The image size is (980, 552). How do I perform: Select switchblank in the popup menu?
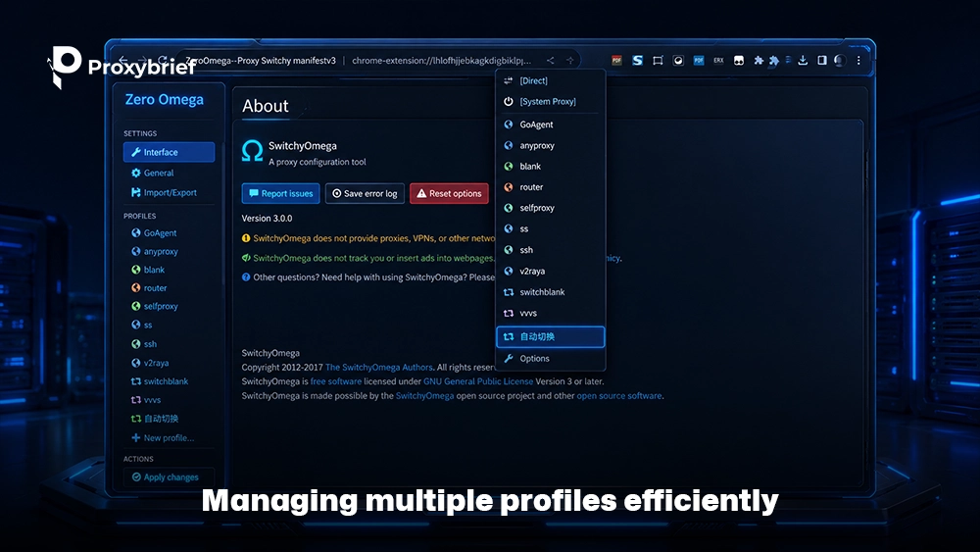(551, 292)
